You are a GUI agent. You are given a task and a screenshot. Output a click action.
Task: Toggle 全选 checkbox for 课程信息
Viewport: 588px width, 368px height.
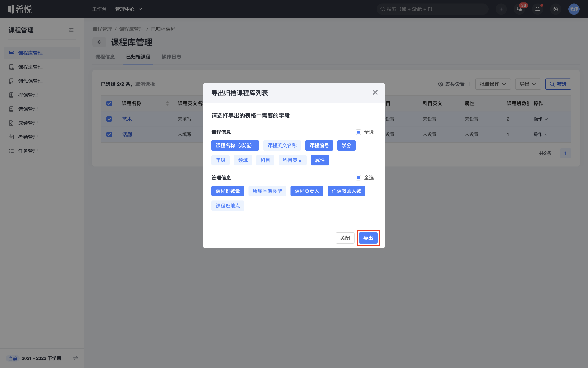tap(358, 132)
